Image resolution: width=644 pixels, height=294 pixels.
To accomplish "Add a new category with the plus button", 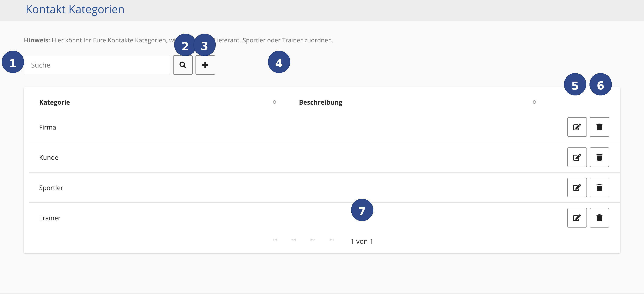I will pos(205,65).
